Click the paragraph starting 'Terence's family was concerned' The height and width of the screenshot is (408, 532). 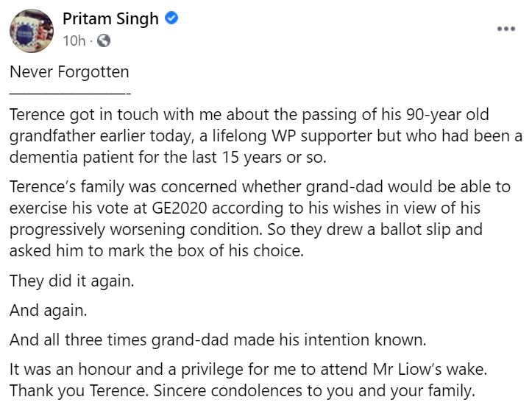(x=250, y=209)
